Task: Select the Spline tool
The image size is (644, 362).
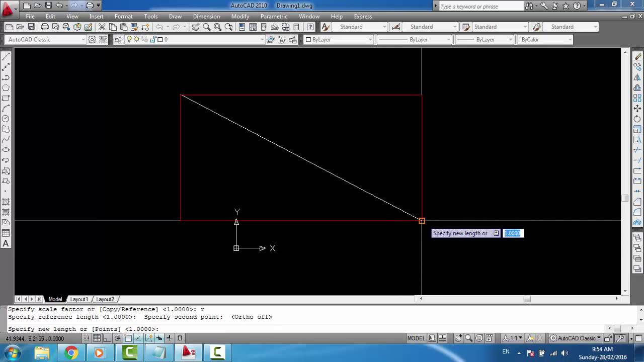Action: point(6,140)
